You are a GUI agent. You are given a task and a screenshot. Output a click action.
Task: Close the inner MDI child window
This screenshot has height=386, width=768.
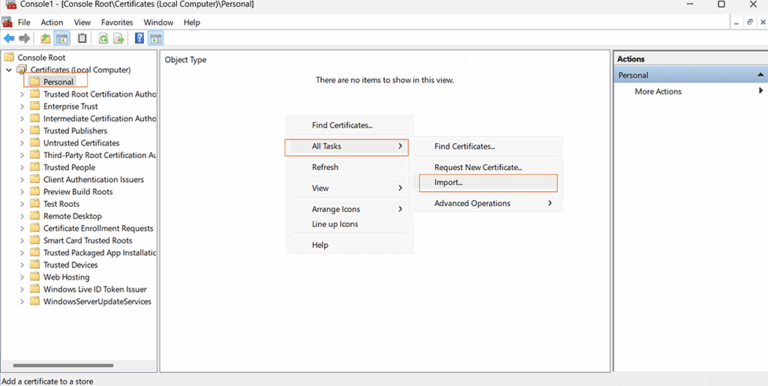tap(763, 23)
